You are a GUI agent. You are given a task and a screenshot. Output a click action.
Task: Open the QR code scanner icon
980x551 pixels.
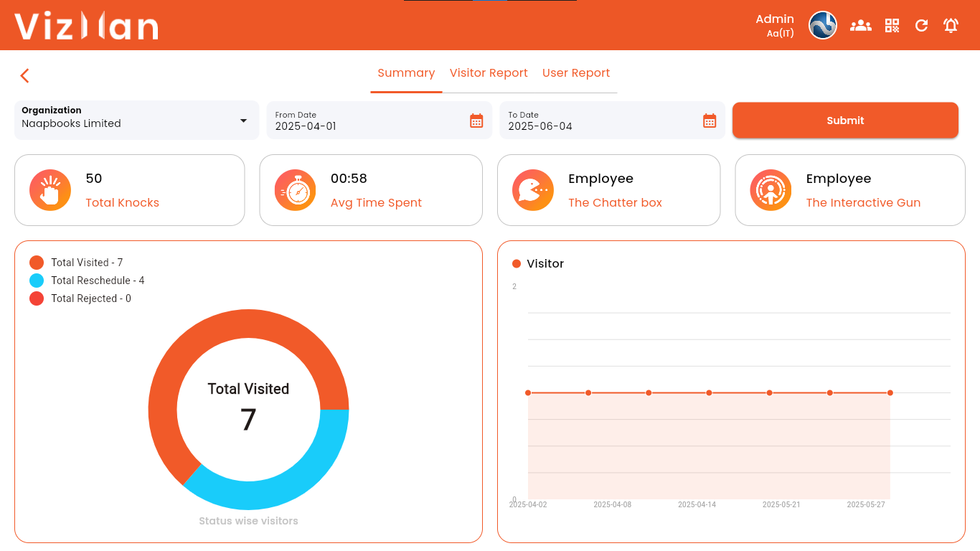pyautogui.click(x=892, y=26)
